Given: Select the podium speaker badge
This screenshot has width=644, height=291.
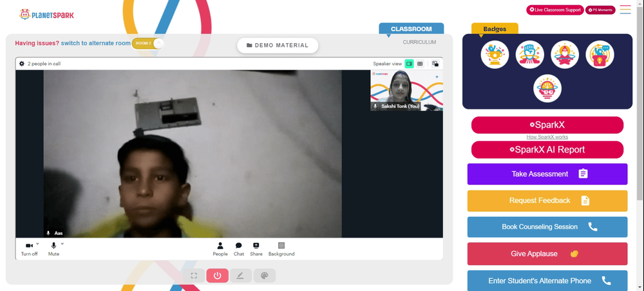Looking at the screenshot, I should [600, 55].
